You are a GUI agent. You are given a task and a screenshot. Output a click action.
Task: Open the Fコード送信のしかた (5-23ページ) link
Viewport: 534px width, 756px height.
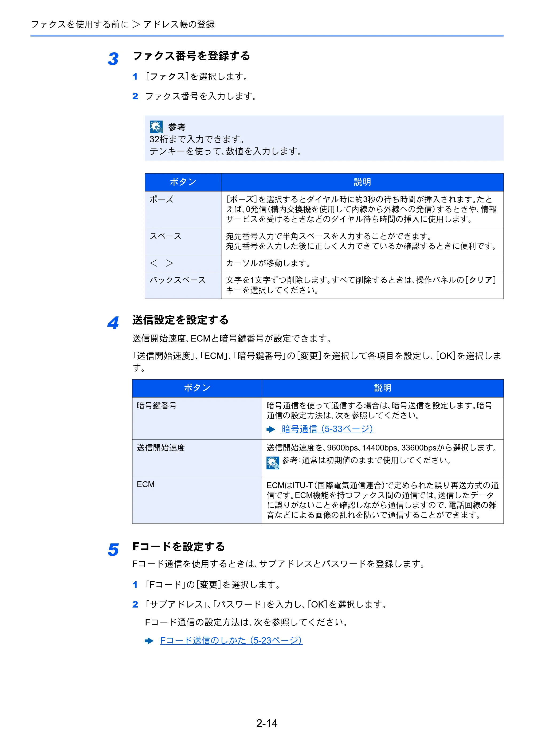231,640
